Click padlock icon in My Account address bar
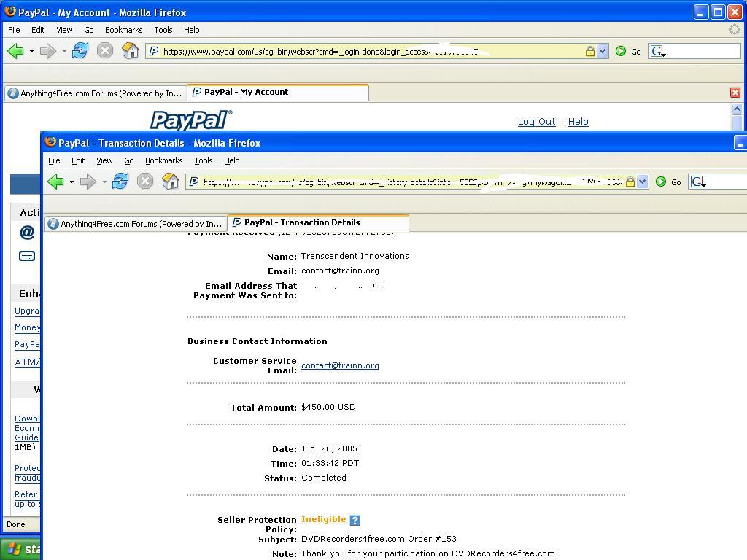 click(589, 51)
